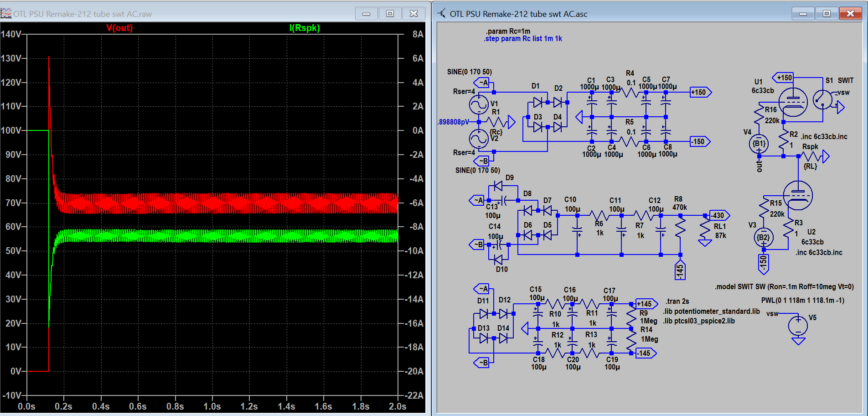The image size is (868, 416).
Task: Click resistor R15 220k symbol
Action: pos(764,208)
